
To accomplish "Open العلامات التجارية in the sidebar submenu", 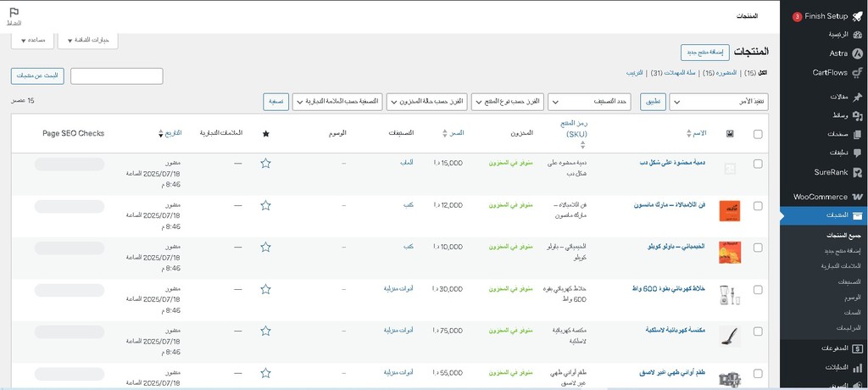I will pyautogui.click(x=843, y=266).
